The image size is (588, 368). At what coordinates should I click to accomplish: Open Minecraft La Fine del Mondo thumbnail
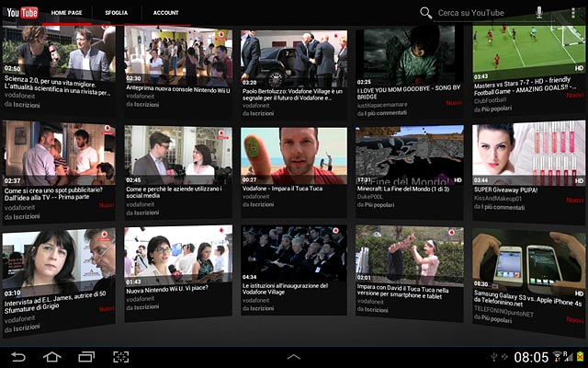pos(409,155)
